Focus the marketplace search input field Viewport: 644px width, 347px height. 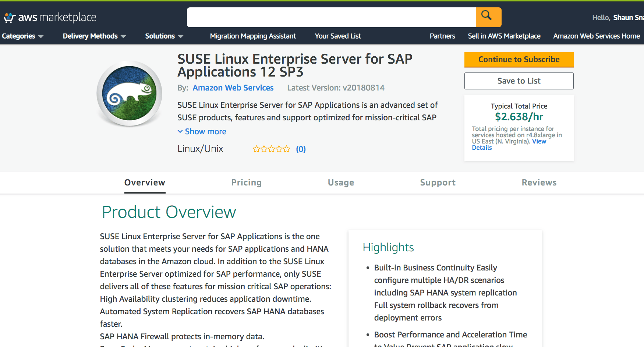331,17
